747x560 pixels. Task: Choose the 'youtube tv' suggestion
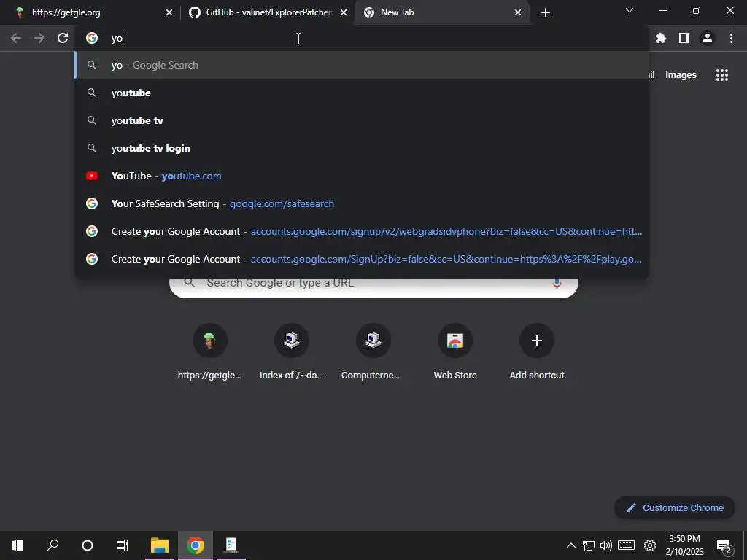(362, 120)
